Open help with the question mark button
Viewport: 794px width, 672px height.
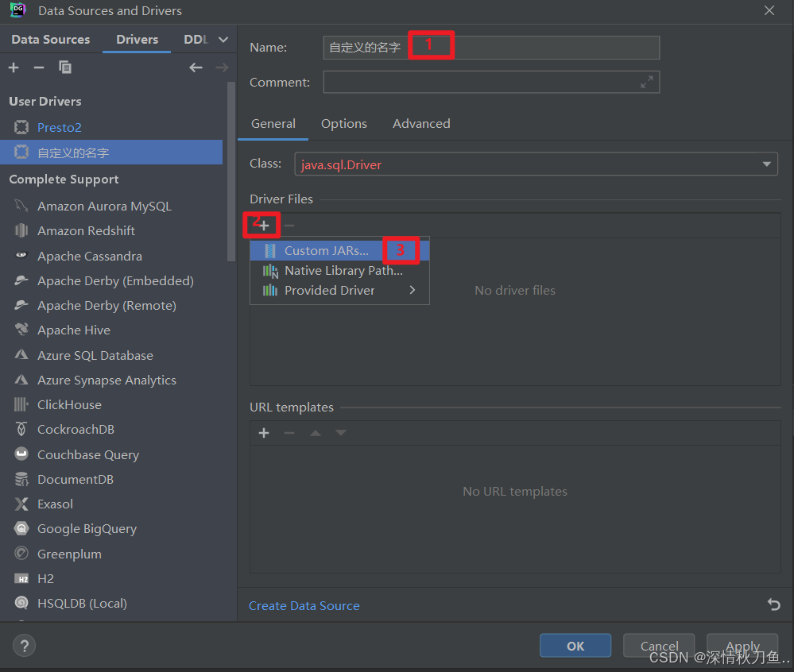(25, 646)
